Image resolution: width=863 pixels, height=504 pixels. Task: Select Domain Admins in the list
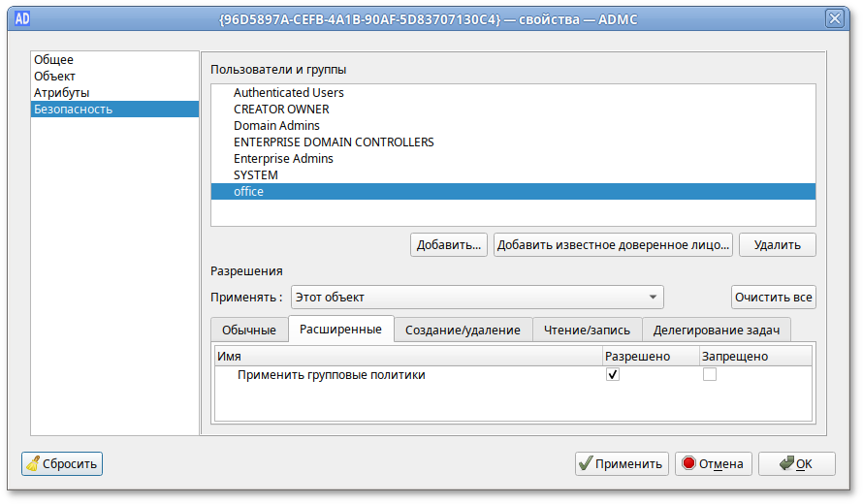[x=513, y=125]
